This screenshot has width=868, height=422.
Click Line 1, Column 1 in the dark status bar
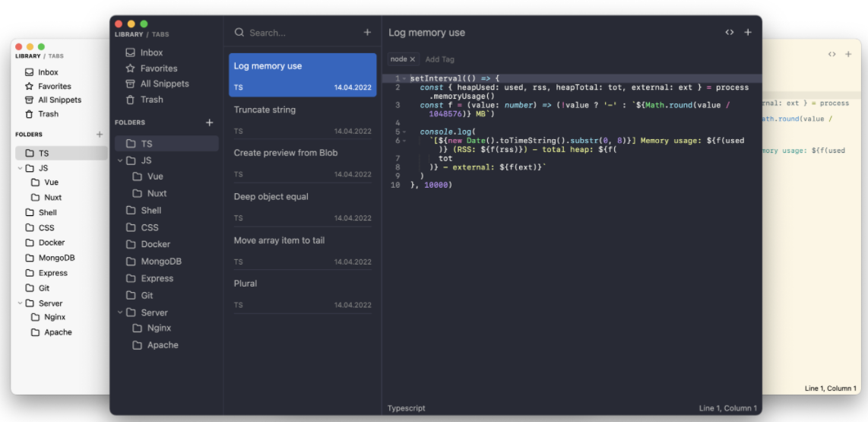(x=728, y=408)
